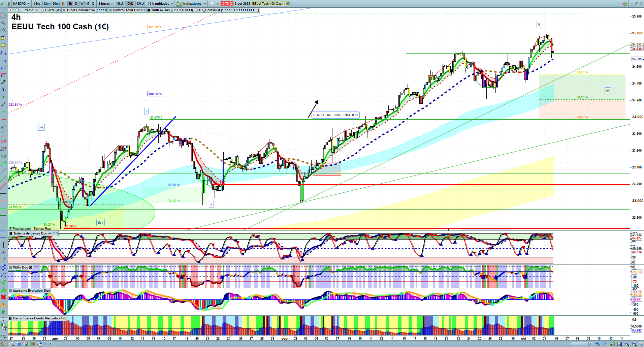
Task: Click the STRUCTURE CONFIRMATION text label
Action: (335, 115)
